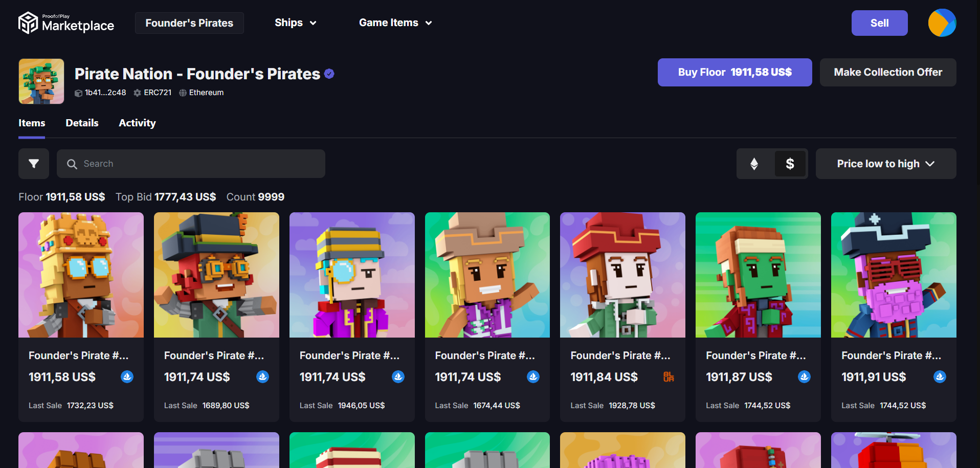Click the verified badge next to collection title
The height and width of the screenshot is (468, 980).
click(329, 74)
